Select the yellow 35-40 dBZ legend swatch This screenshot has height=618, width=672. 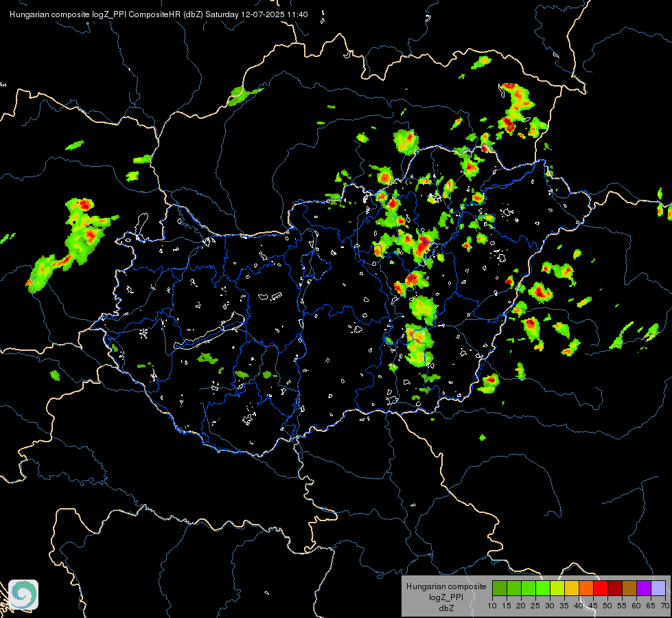pyautogui.click(x=572, y=588)
